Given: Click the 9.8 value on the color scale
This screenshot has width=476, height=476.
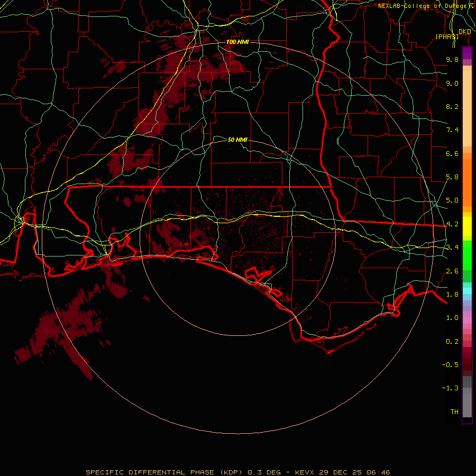Looking at the screenshot, I should click(452, 59).
